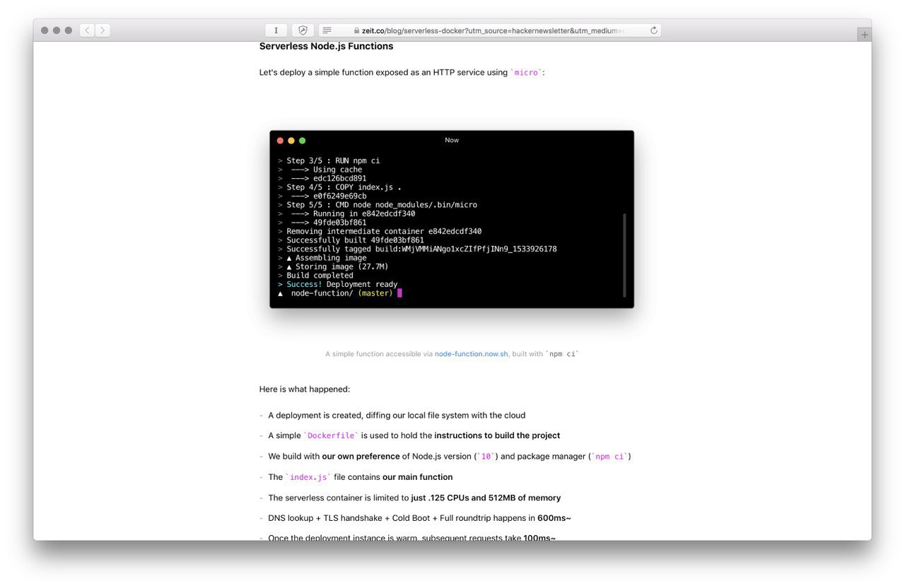Open the node-function.now.sh link
This screenshot has height=588, width=905.
471,354
